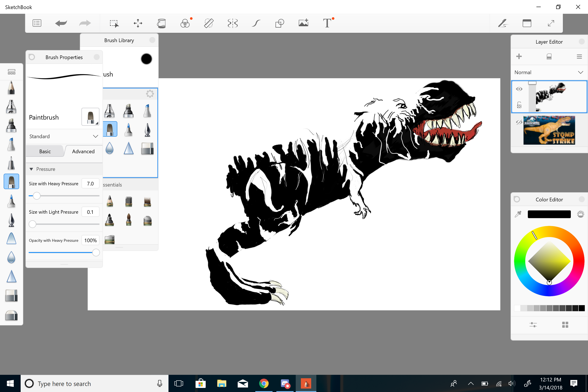Collapse the Pressure section

(x=32, y=169)
